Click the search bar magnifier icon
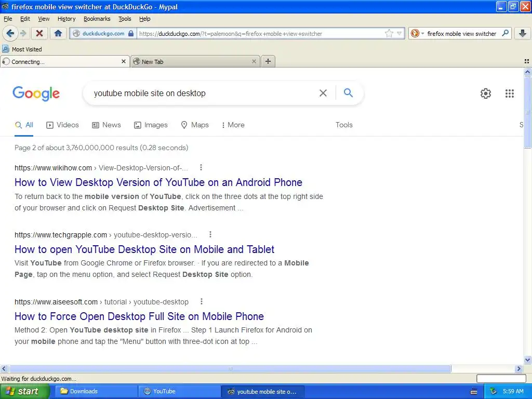This screenshot has height=399, width=532. point(505,33)
